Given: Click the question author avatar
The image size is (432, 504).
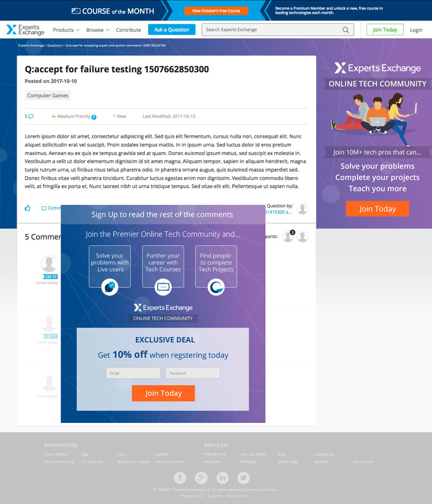Looking at the screenshot, I should click(302, 209).
